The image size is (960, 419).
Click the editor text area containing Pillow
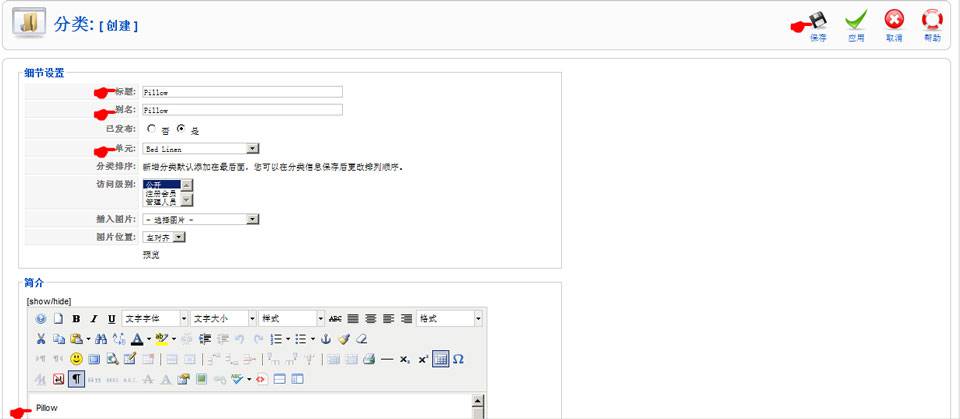point(250,407)
